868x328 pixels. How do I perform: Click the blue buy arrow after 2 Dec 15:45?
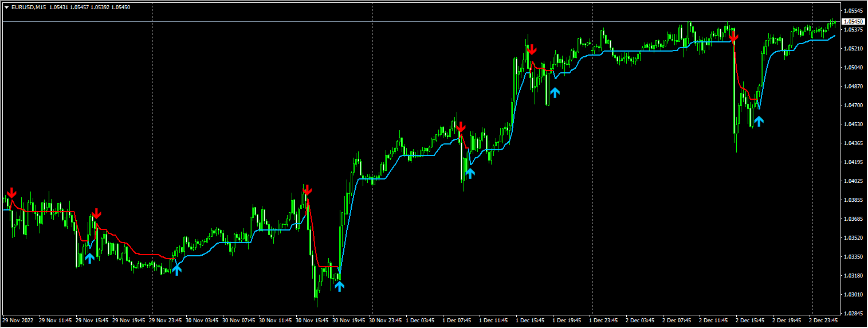759,121
